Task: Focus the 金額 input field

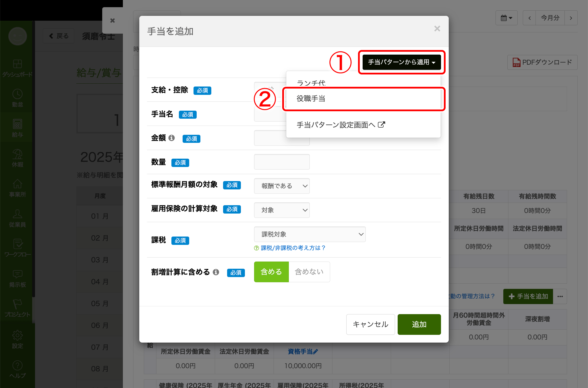Action: (282, 138)
